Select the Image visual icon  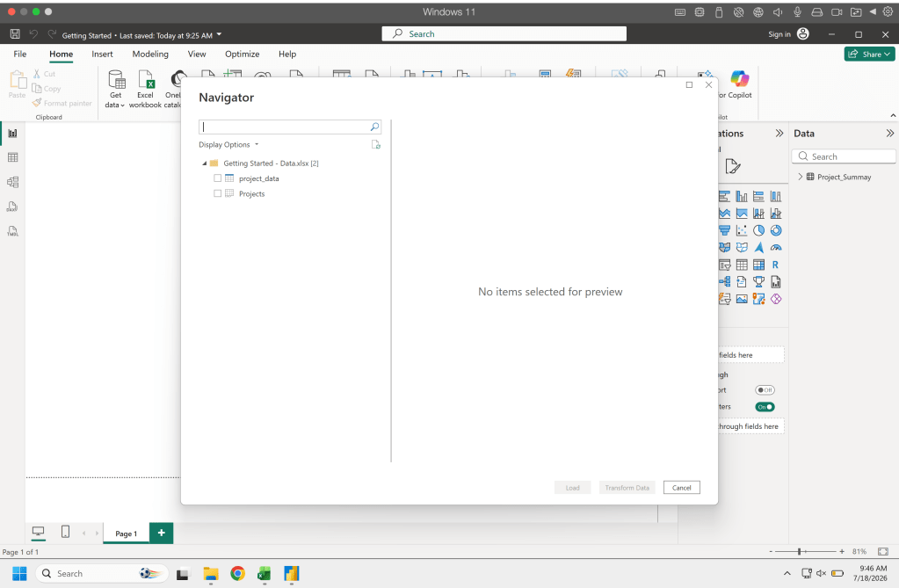(742, 299)
